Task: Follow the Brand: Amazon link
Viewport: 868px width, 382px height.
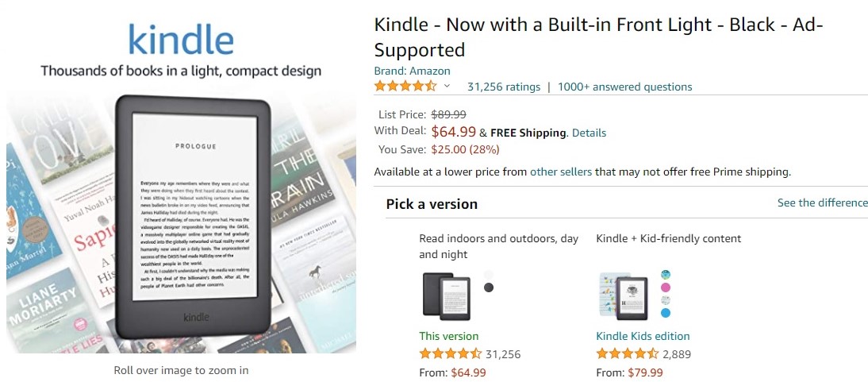Action: 412,71
